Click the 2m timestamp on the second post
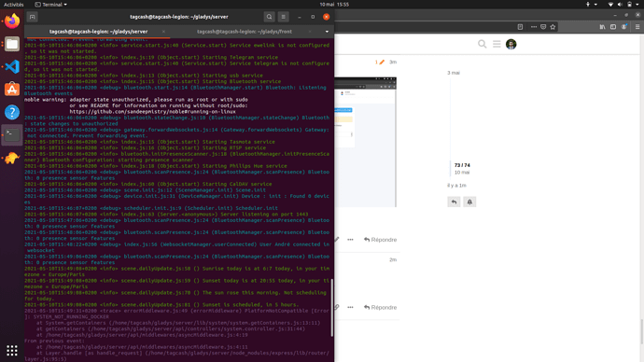This screenshot has height=362, width=644. click(393, 259)
